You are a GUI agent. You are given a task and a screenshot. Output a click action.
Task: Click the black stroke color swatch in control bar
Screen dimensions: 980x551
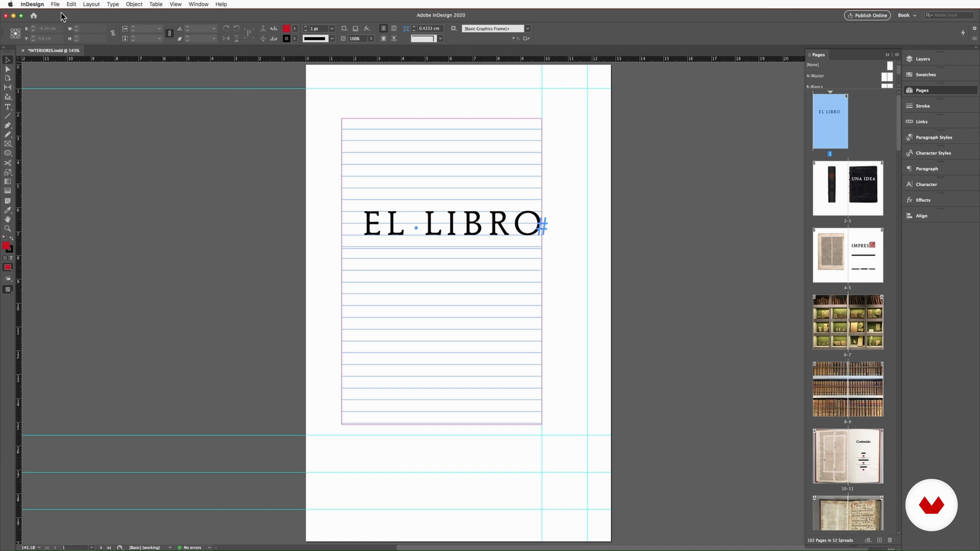pos(286,39)
